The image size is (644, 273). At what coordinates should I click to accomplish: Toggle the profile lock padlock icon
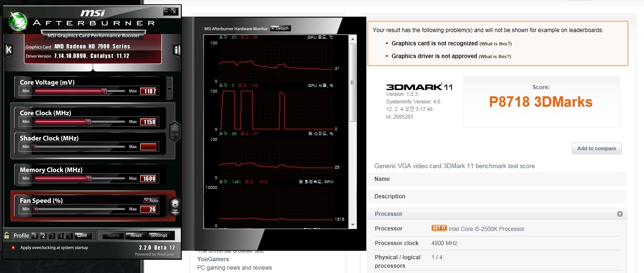pos(7,235)
